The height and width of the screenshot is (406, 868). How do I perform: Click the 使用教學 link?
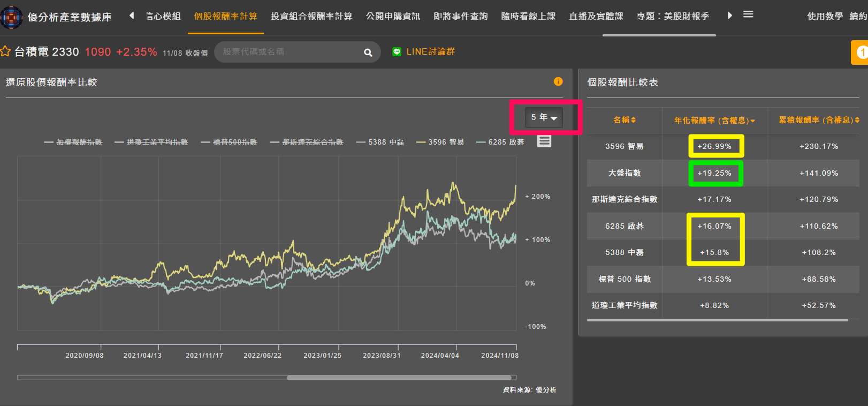825,16
